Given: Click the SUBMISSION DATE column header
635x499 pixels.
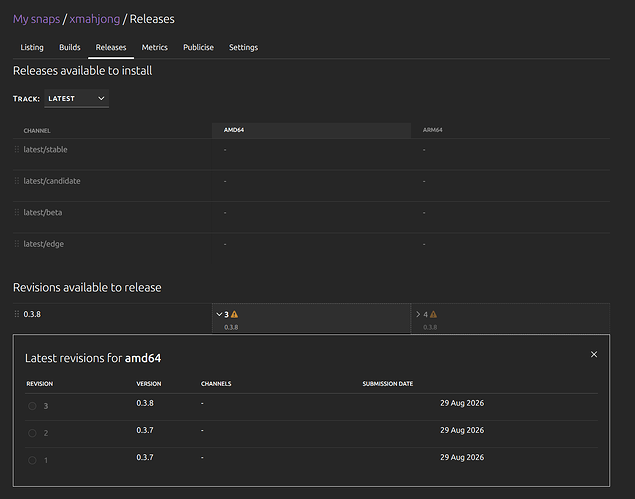Looking at the screenshot, I should (388, 384).
